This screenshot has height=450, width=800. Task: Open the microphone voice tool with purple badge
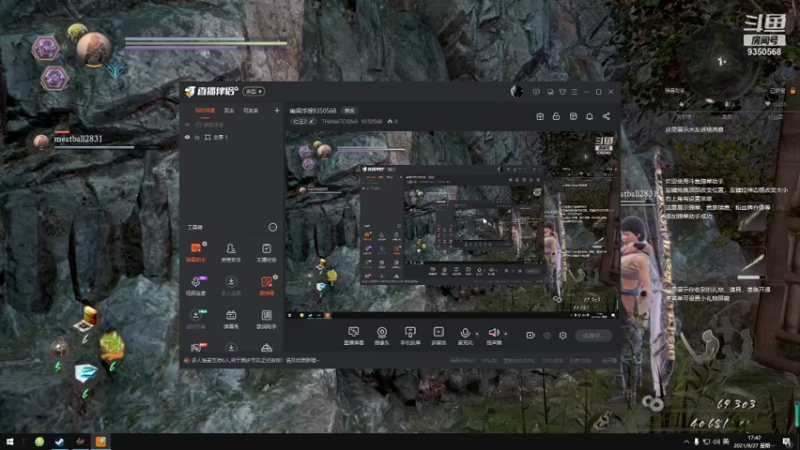tap(196, 285)
